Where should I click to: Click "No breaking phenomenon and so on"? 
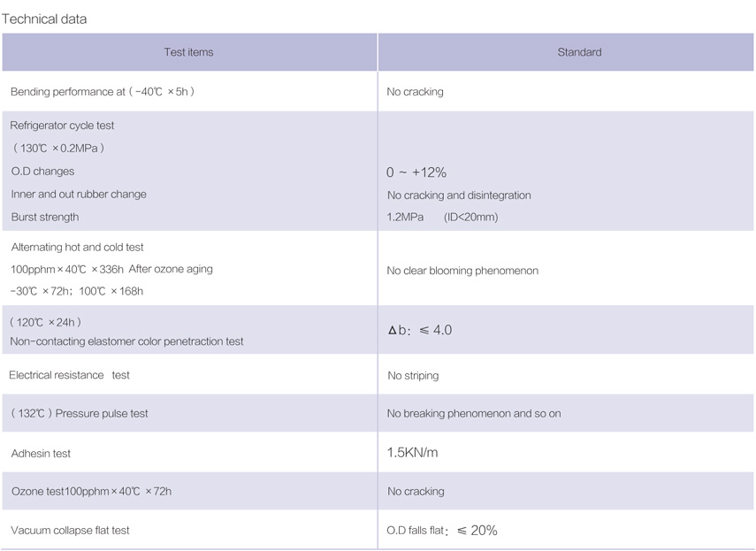click(474, 414)
